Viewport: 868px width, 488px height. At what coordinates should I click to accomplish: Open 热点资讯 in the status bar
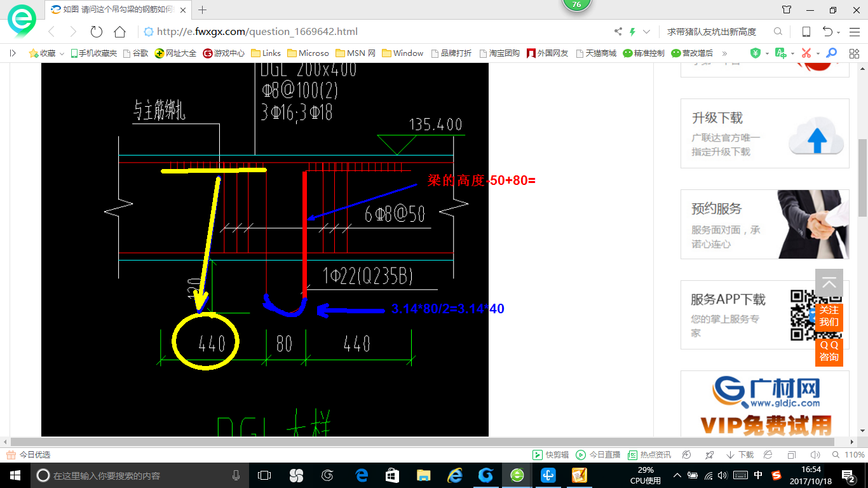tap(649, 455)
